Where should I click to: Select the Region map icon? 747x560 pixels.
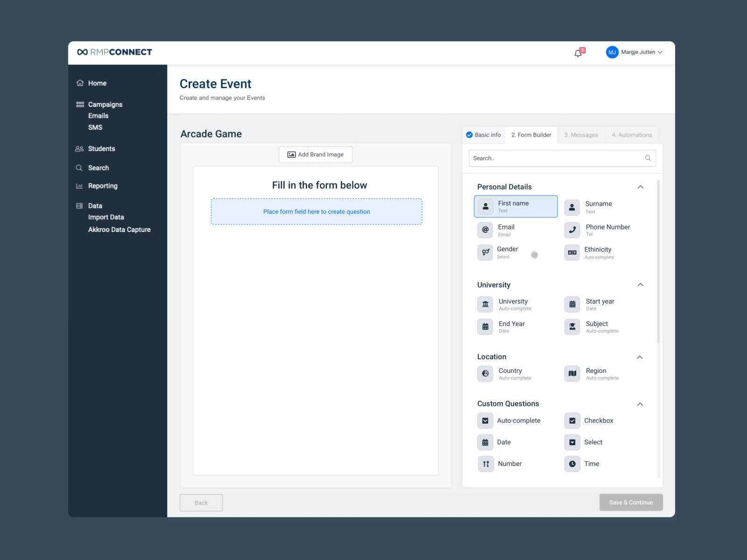(x=572, y=373)
